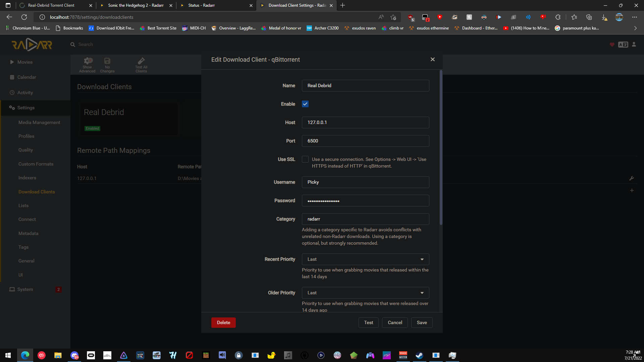Click the Activity sidebar icon
644x362 pixels.
point(12,93)
